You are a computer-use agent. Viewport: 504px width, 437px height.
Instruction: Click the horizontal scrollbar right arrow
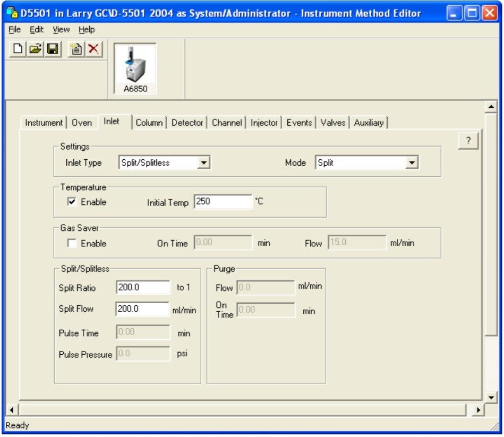tap(478, 410)
